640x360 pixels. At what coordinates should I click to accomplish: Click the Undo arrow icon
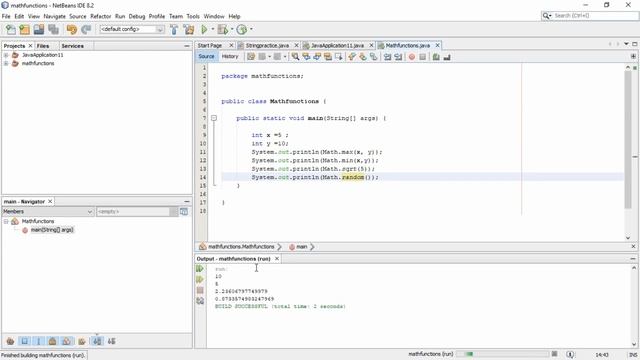click(71, 29)
